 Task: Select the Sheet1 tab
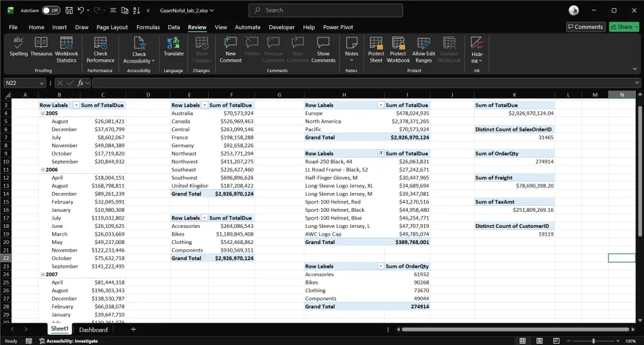59,328
